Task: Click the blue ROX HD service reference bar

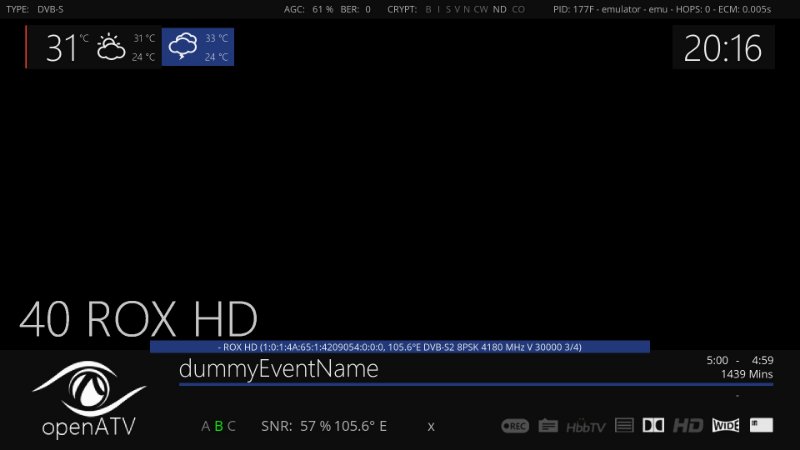Action: (x=400, y=347)
